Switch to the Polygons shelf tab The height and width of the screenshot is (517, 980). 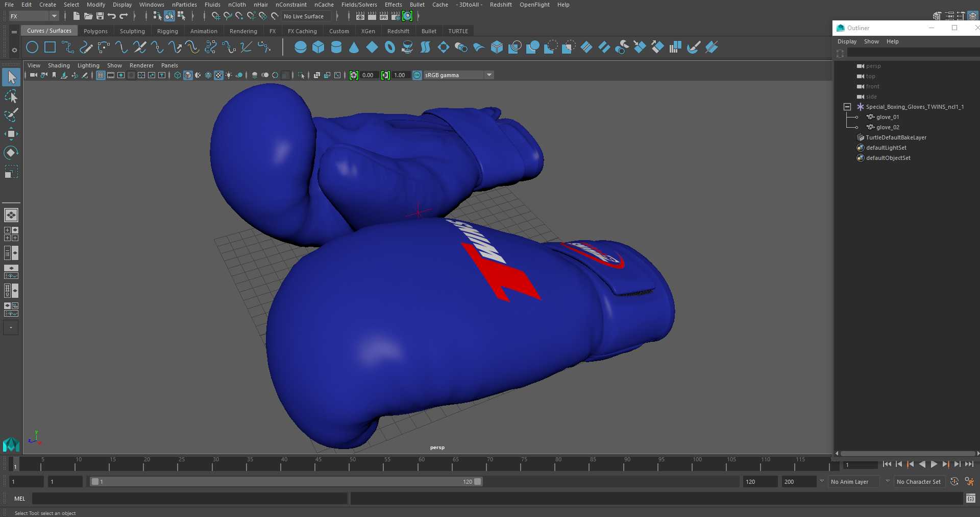point(95,31)
